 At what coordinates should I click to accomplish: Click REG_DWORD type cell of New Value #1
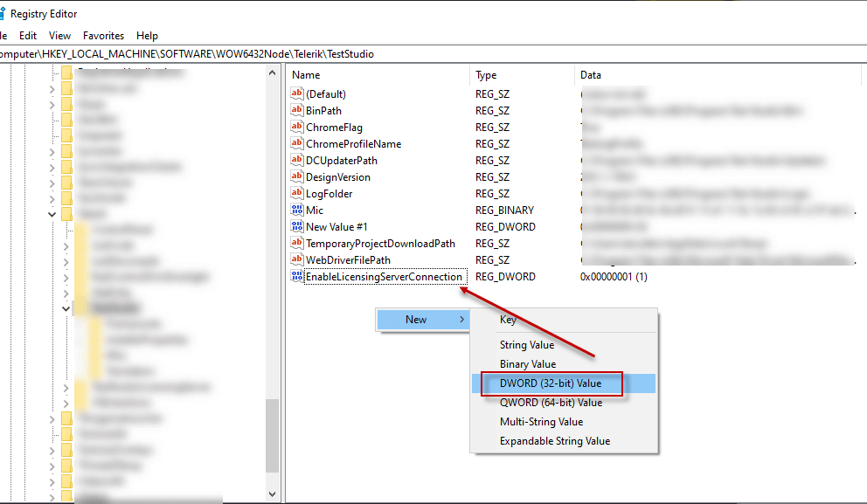click(x=505, y=226)
